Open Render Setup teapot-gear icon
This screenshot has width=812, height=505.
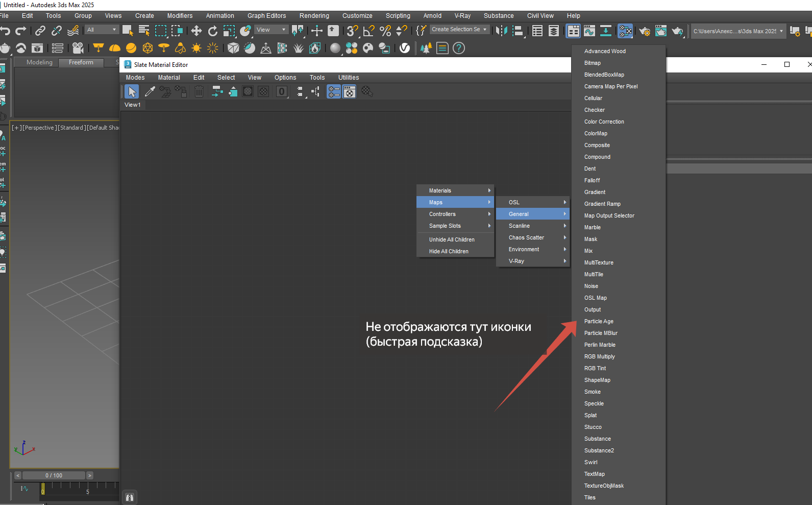point(645,31)
